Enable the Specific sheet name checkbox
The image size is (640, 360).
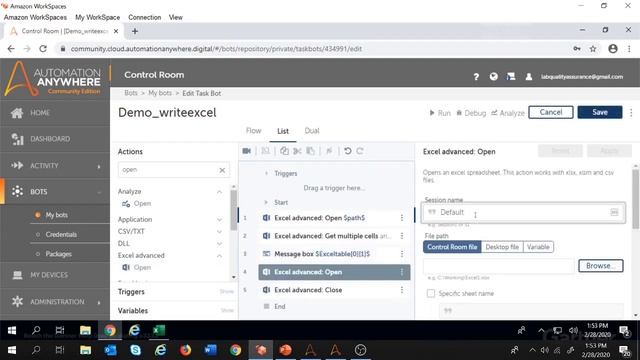coord(431,293)
